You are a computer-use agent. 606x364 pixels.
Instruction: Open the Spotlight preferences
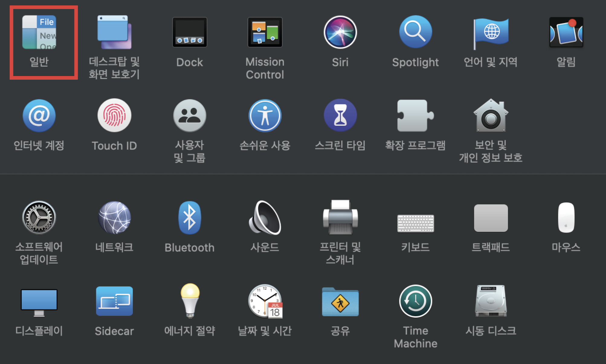tap(415, 32)
